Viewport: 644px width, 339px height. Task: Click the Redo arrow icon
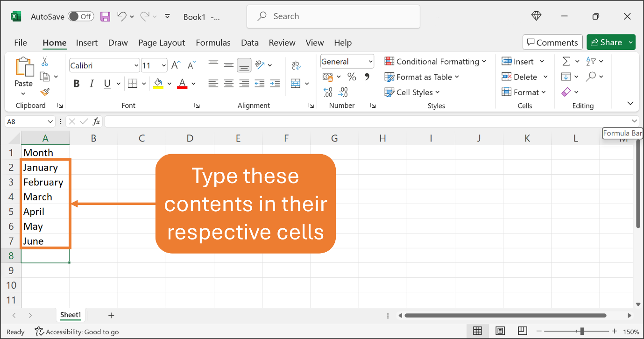pyautogui.click(x=145, y=16)
